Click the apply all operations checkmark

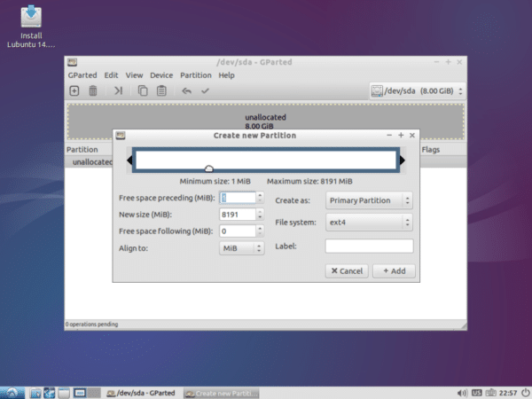pyautogui.click(x=205, y=91)
